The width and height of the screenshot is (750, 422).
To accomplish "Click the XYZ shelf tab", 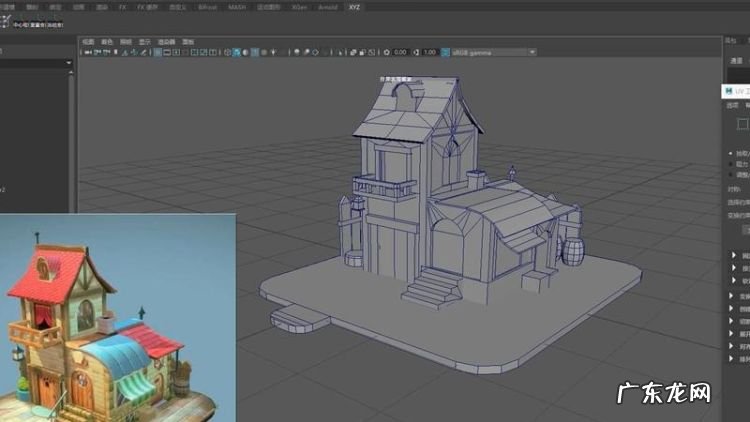I will [354, 6].
